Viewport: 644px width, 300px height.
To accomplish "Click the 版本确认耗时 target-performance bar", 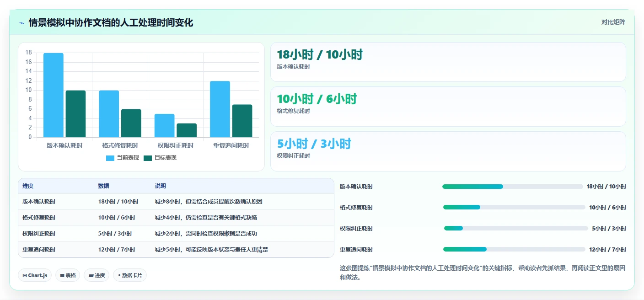I will point(75,114).
